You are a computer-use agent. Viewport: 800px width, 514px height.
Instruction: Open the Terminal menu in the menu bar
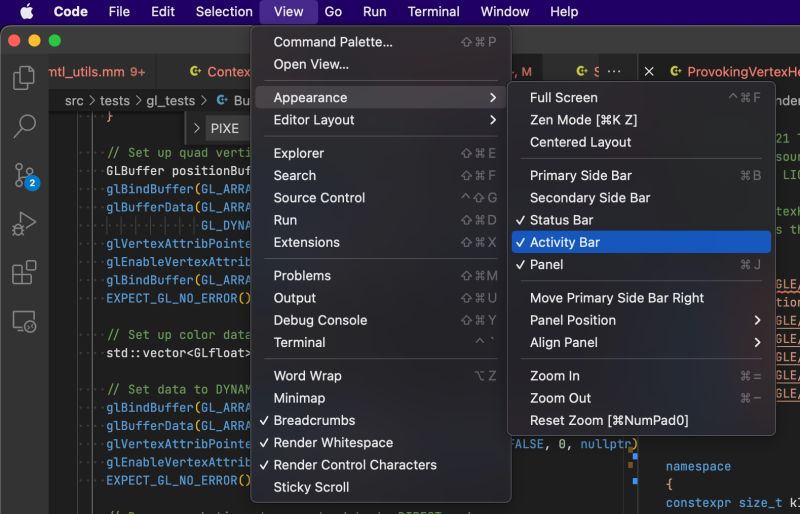(434, 11)
